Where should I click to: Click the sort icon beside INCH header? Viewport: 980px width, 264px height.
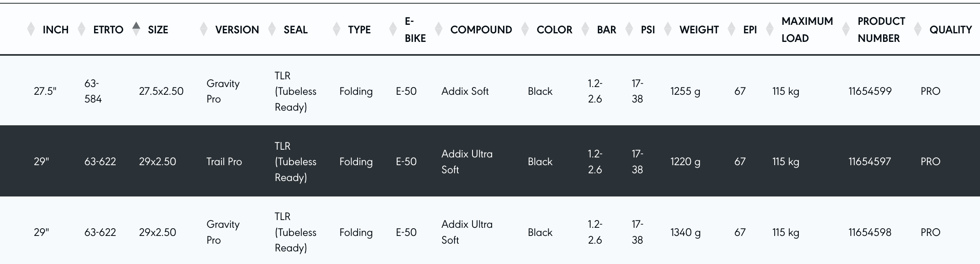tap(31, 29)
